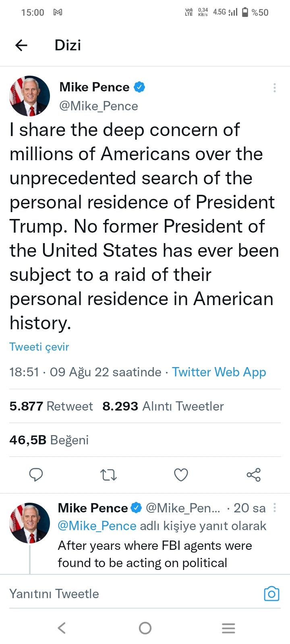Open the reply speech bubble icon

click(x=36, y=475)
